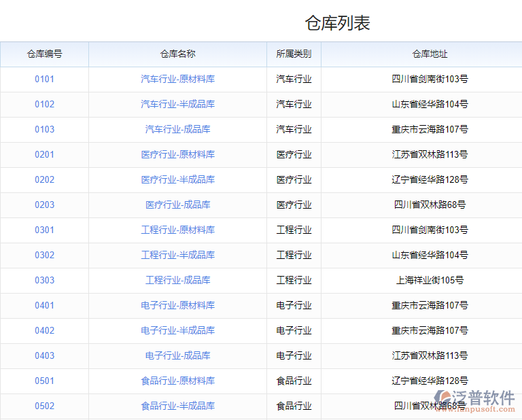522x420 pixels.
Task: Click address 上海祥业街105号 in row 0303
Action: click(x=430, y=280)
